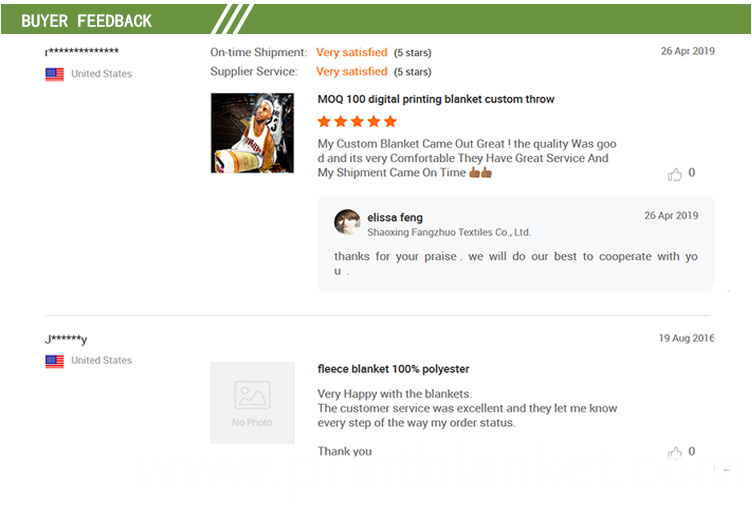Click US flag icon beside reviewer J******y

point(55,361)
